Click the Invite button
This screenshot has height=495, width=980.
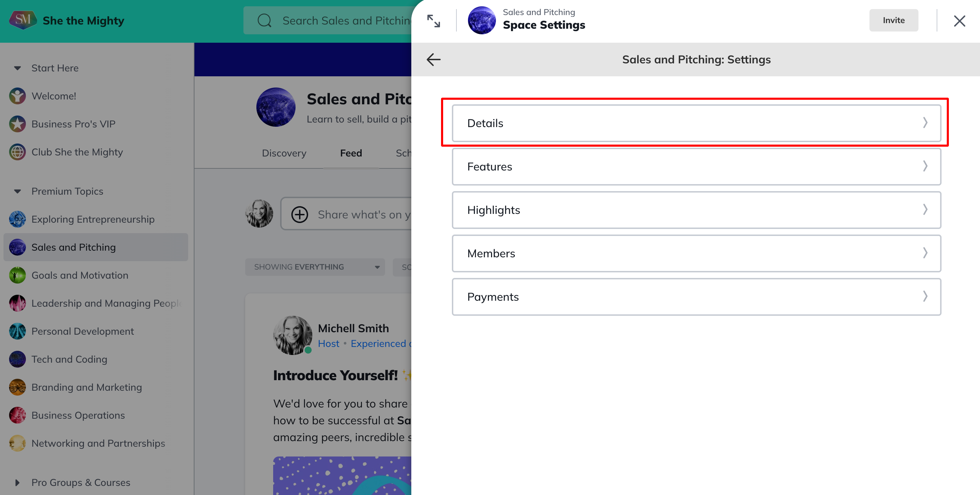893,20
